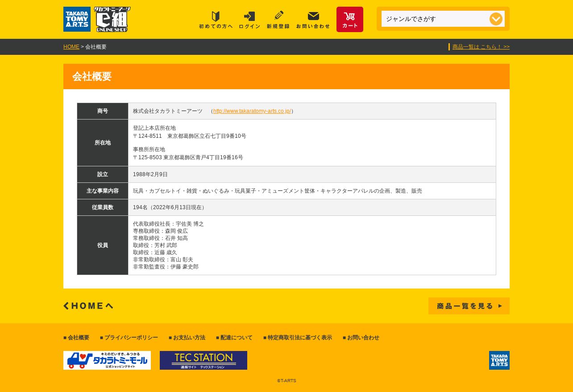Click 非常勤取締役：富山 彰夫 line

pyautogui.click(x=163, y=260)
